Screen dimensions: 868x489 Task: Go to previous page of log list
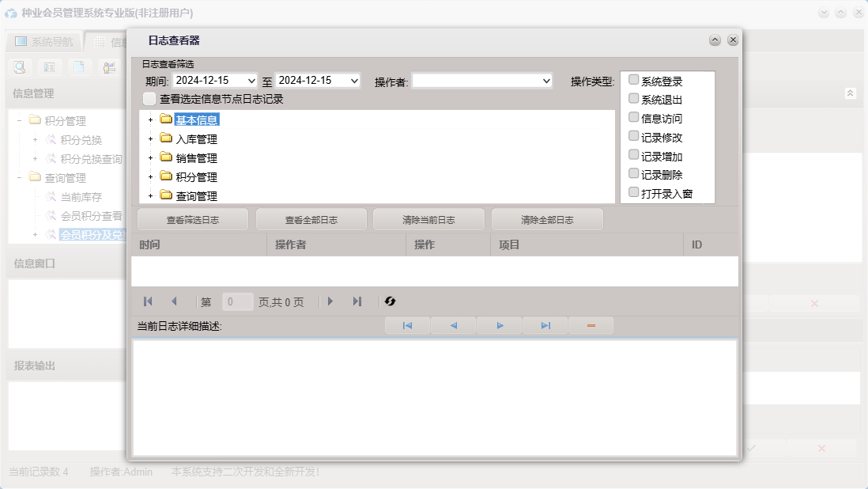click(175, 301)
